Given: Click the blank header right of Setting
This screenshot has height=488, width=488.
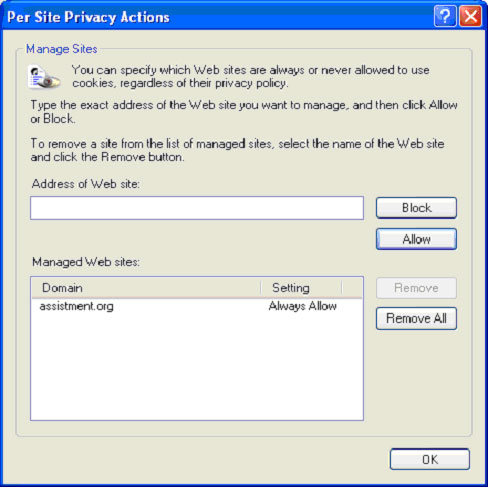Looking at the screenshot, I should point(352,288).
